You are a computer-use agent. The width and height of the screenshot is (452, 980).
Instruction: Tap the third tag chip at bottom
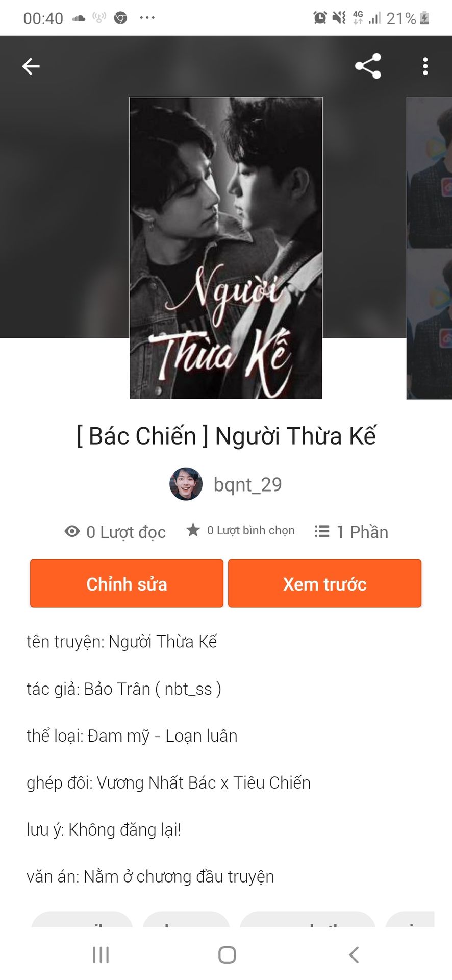click(x=308, y=919)
